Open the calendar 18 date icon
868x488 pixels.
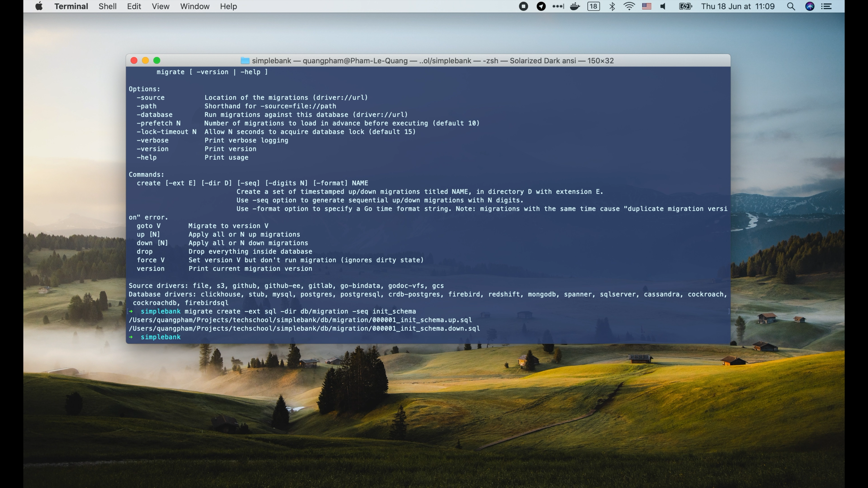[x=593, y=6]
